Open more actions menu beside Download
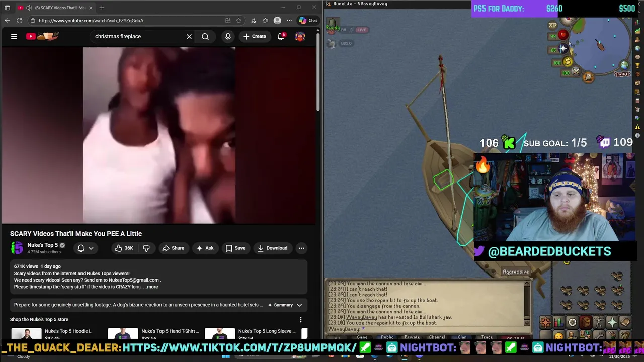The height and width of the screenshot is (362, 644). tap(301, 248)
